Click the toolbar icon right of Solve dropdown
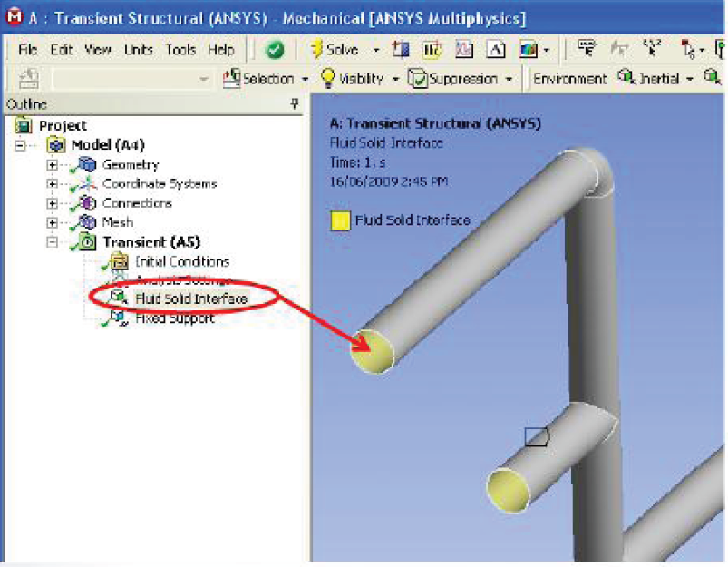Screen dimensions: 728x567 401,49
